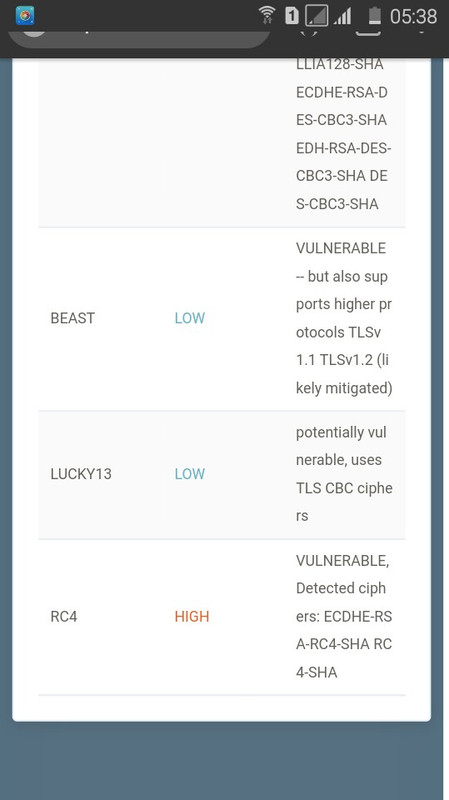Tap the blue-gray page background below the card
This screenshot has height=800, width=449.
(x=221, y=760)
